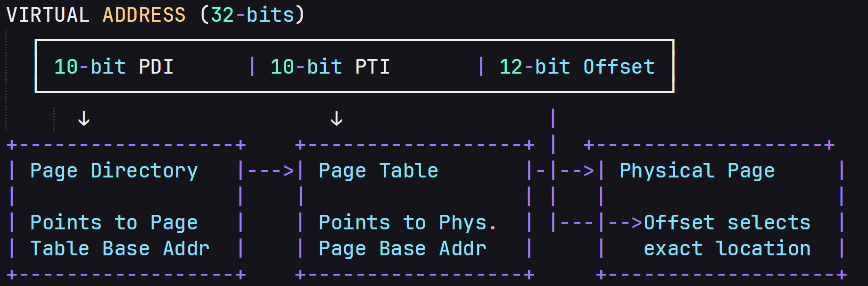Click the '32-bits' text in parentheses
Screen dimensions: 868x286
pos(252,15)
